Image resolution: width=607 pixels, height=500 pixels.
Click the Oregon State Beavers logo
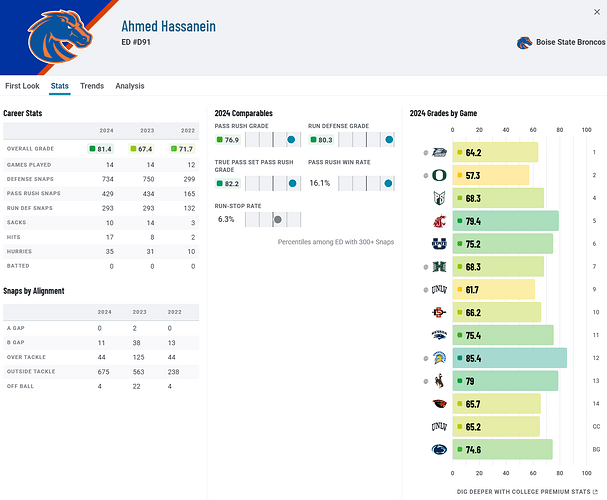439,404
